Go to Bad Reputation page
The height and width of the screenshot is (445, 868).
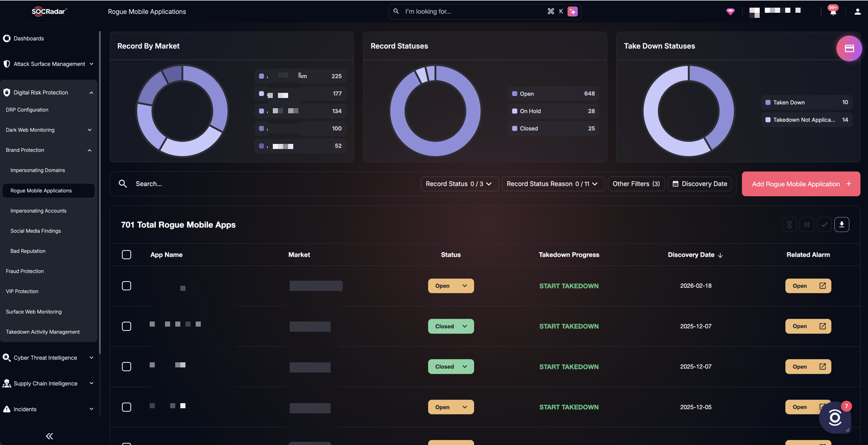[x=28, y=251]
